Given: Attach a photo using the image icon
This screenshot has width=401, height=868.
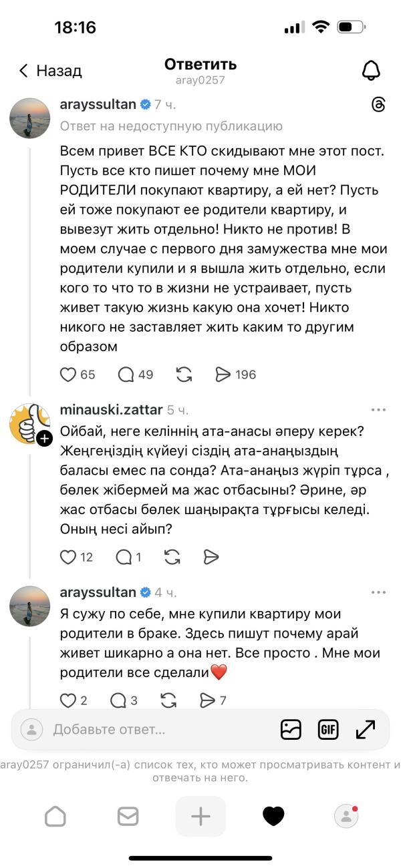Looking at the screenshot, I should pos(291,730).
